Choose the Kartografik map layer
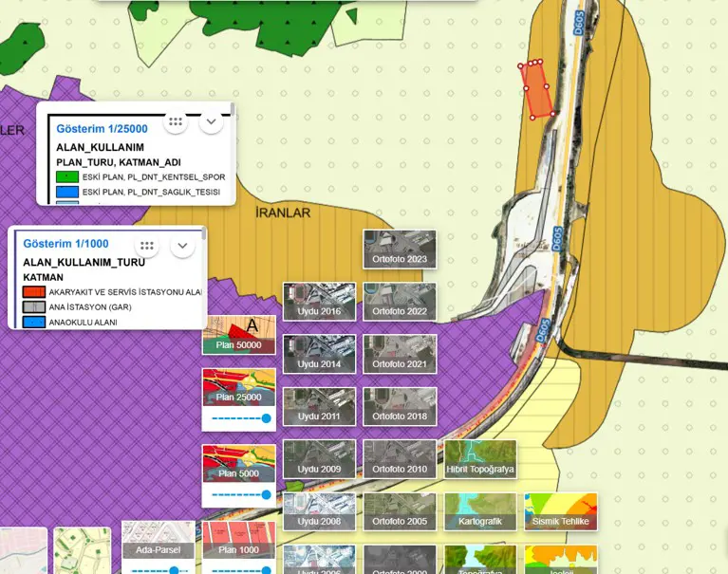This screenshot has height=574, width=728. (480, 511)
